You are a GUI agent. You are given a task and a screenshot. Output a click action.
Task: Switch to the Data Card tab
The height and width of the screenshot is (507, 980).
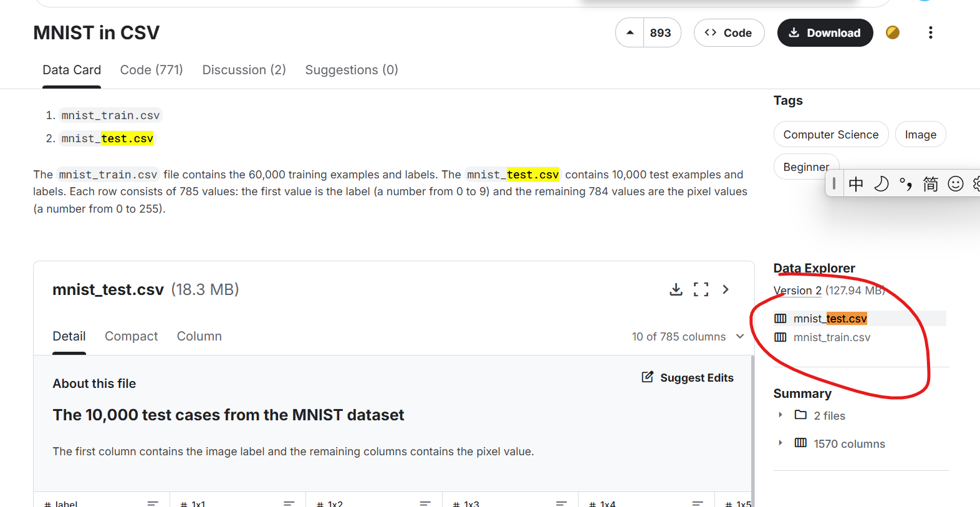[72, 70]
